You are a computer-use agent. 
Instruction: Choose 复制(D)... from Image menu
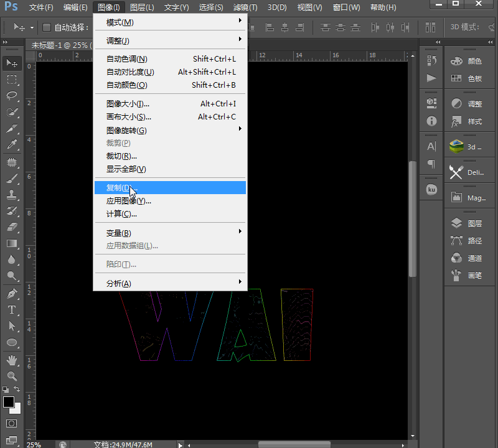tap(170, 188)
